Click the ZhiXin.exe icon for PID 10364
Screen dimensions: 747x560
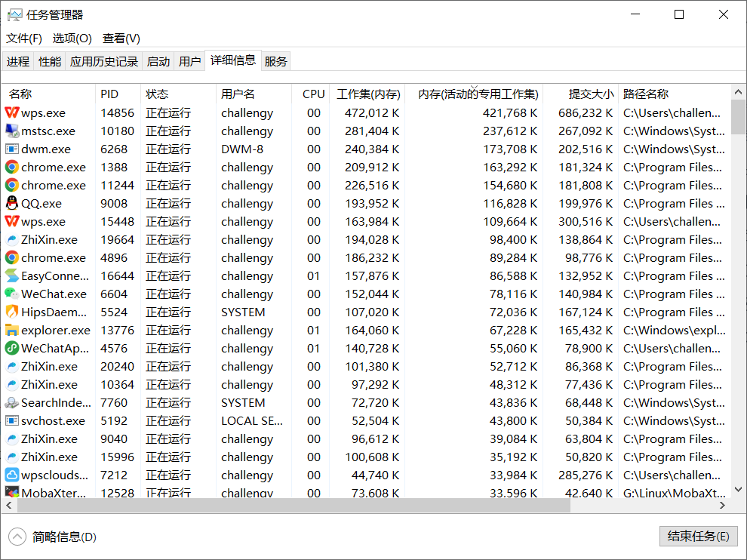point(12,385)
